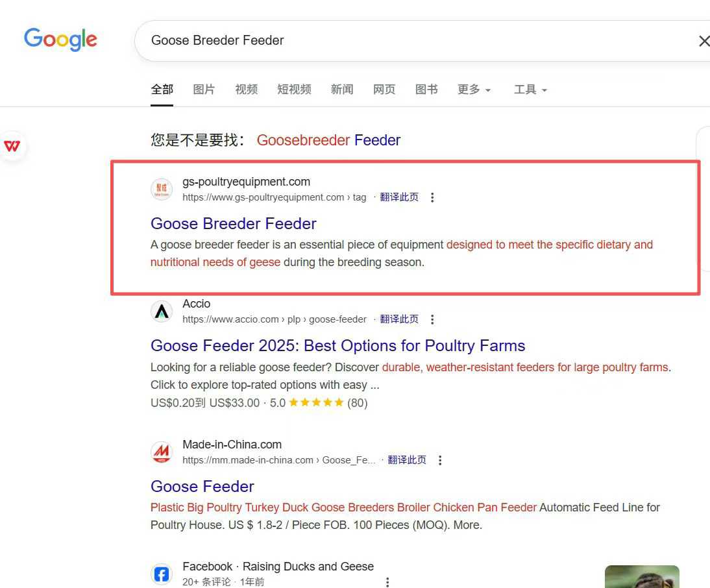Expand the 更多 dropdown menu
The height and width of the screenshot is (588, 710).
[474, 90]
